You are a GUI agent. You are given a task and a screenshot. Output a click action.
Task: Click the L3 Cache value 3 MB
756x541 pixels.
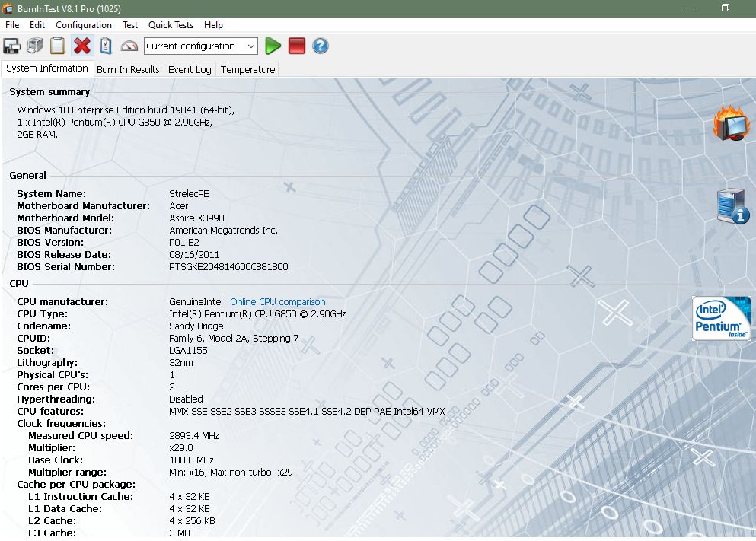180,533
